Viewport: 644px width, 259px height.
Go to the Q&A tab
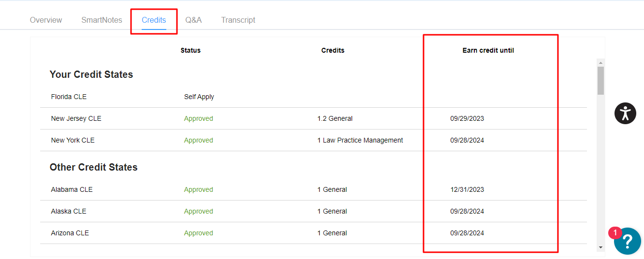pyautogui.click(x=193, y=20)
